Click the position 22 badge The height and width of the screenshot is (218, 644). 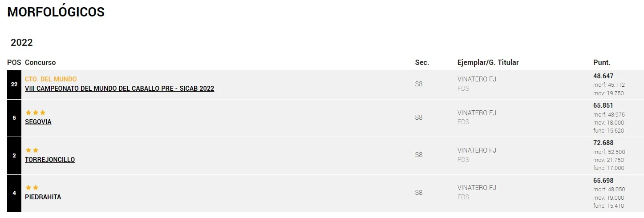(14, 85)
